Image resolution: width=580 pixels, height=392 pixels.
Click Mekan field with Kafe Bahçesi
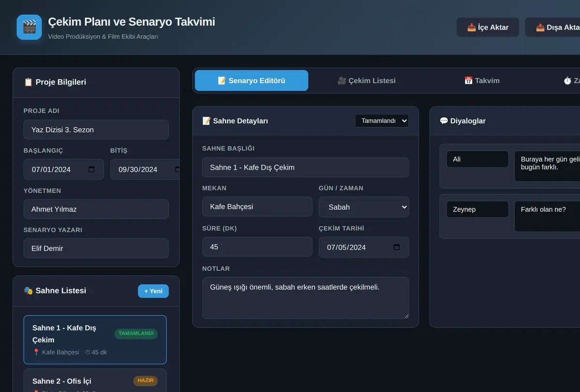point(257,206)
